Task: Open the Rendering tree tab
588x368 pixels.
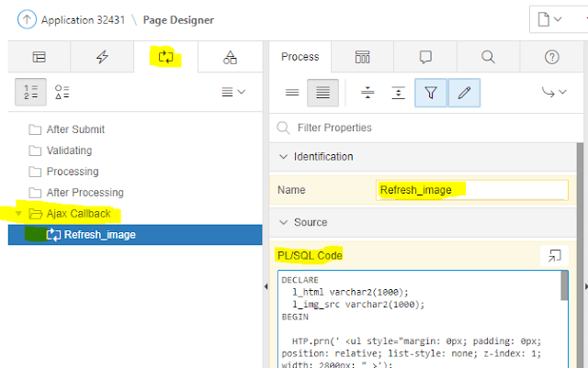Action: 39,57
